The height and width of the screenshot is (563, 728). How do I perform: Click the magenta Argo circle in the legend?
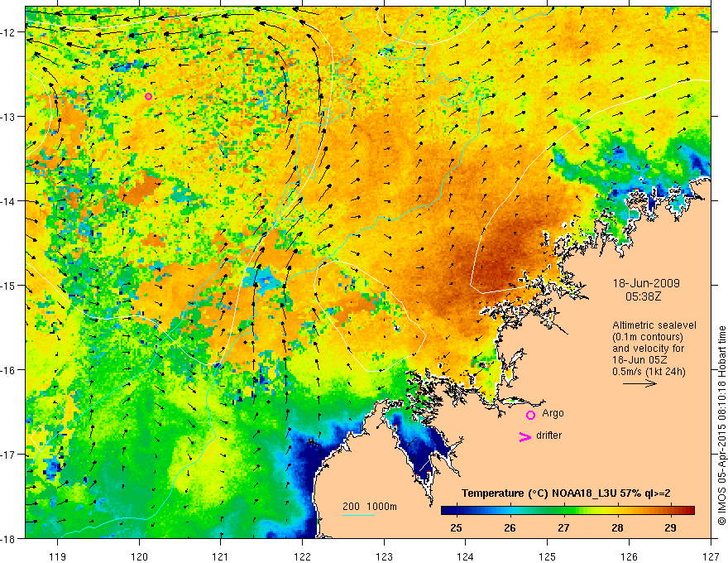pyautogui.click(x=530, y=415)
